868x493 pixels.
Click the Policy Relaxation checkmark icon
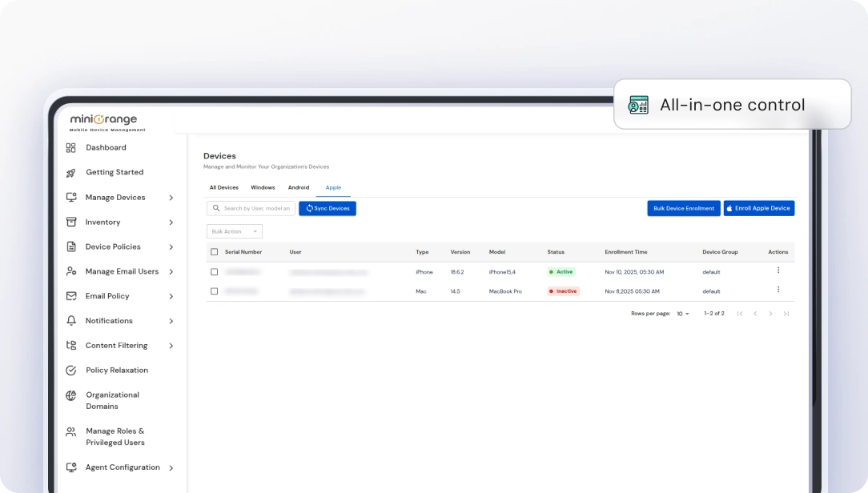[x=70, y=371]
